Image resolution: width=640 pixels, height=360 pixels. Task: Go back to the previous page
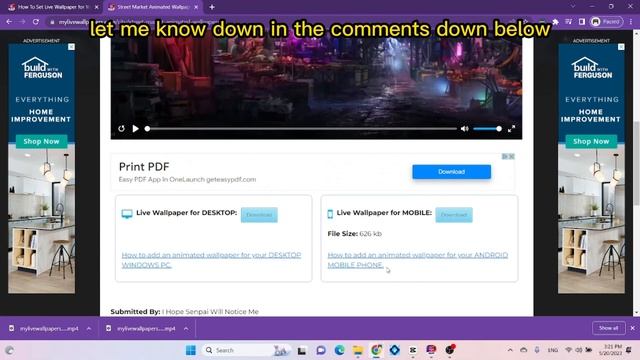(9, 22)
